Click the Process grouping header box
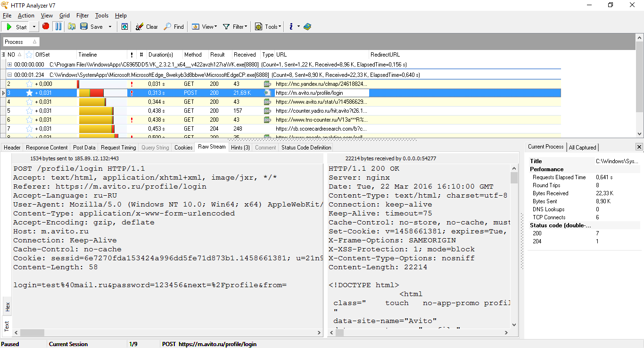The image size is (644, 348). [x=21, y=42]
